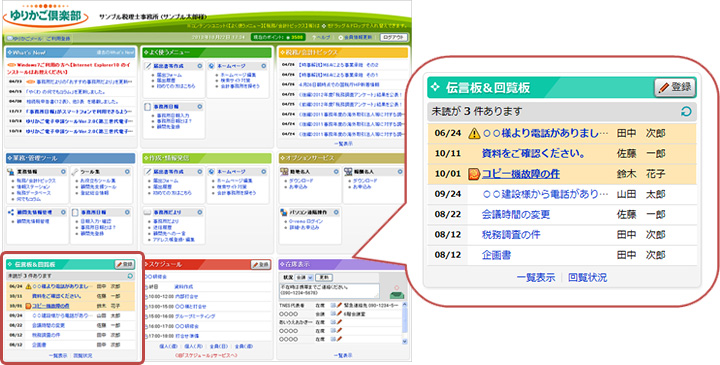Open 会議時間の変更 in the enlarged panel

pyautogui.click(x=516, y=214)
